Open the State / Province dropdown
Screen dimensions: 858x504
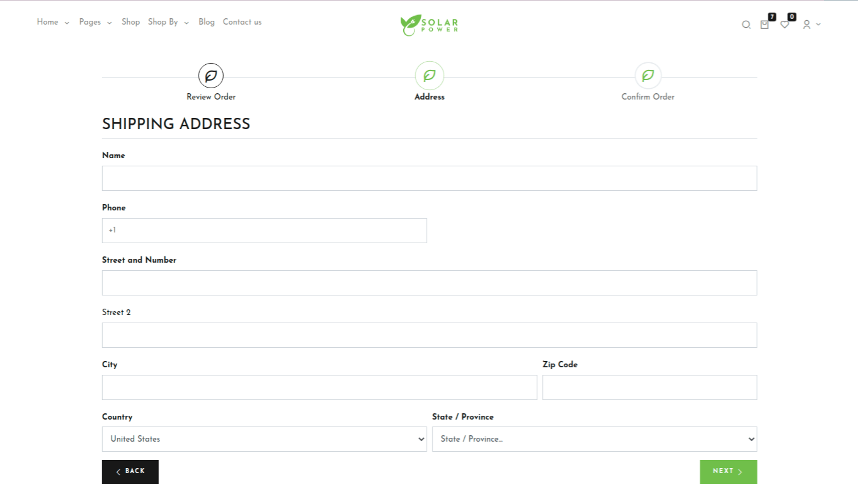point(594,439)
